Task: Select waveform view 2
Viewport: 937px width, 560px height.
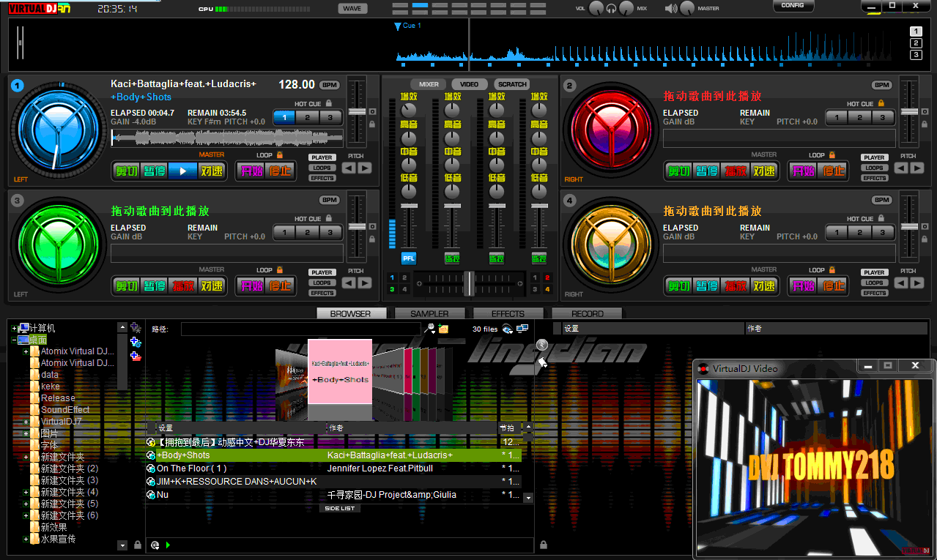Action: click(x=916, y=43)
